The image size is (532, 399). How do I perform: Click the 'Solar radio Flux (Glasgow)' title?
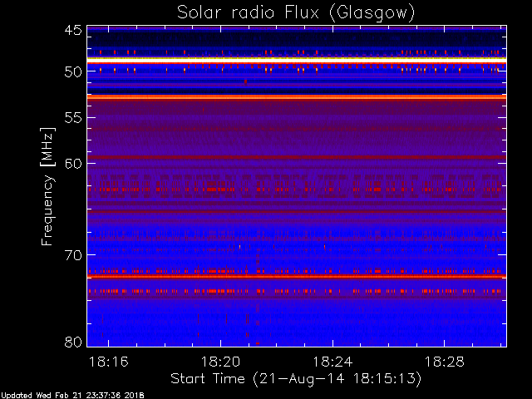(296, 13)
